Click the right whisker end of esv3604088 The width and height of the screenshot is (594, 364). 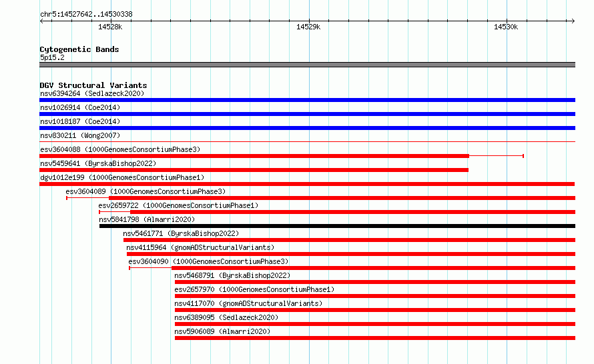pyautogui.click(x=523, y=156)
